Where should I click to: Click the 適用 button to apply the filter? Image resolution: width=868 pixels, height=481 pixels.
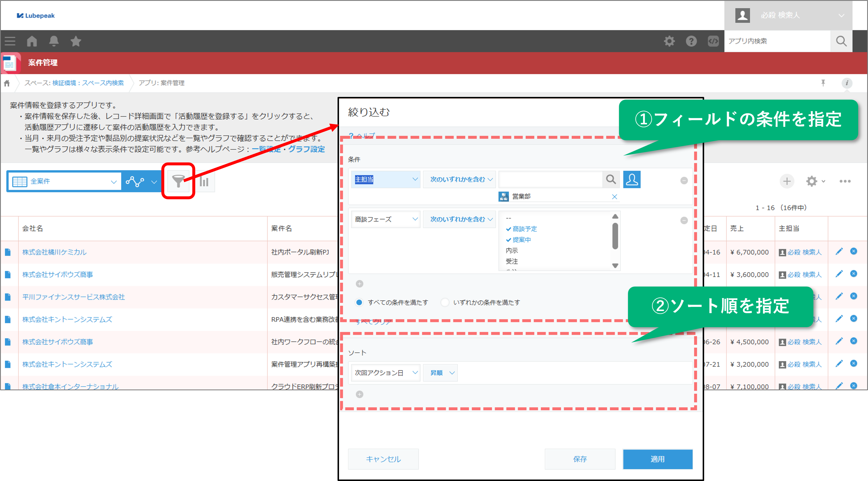pos(657,459)
